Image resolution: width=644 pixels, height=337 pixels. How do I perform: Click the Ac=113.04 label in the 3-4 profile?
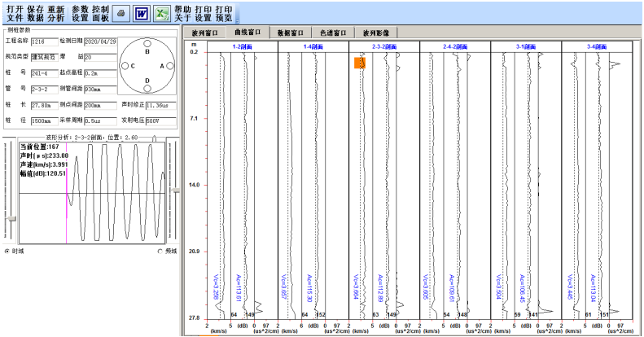click(593, 288)
